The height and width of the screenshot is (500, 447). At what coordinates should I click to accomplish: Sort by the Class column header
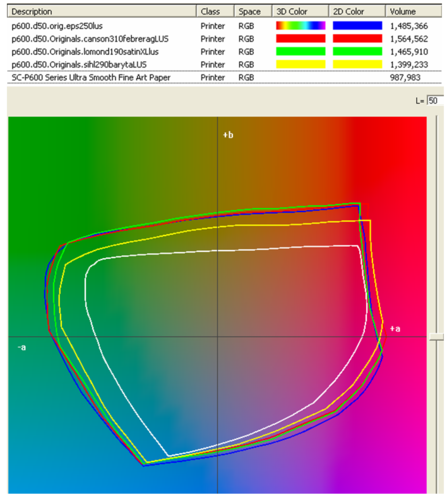click(x=216, y=11)
